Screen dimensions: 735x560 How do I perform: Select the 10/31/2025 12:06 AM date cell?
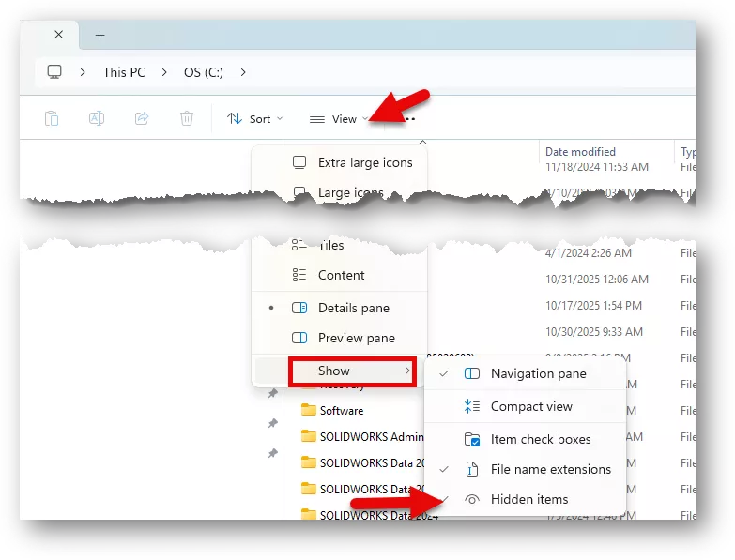[x=597, y=280]
